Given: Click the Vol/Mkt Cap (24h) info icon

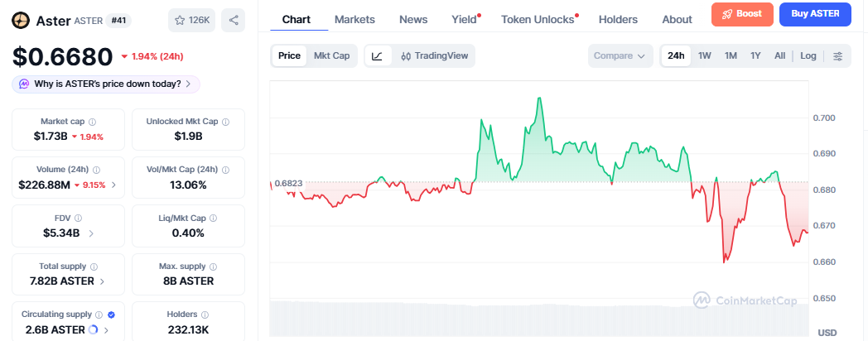Looking at the screenshot, I should [226, 170].
